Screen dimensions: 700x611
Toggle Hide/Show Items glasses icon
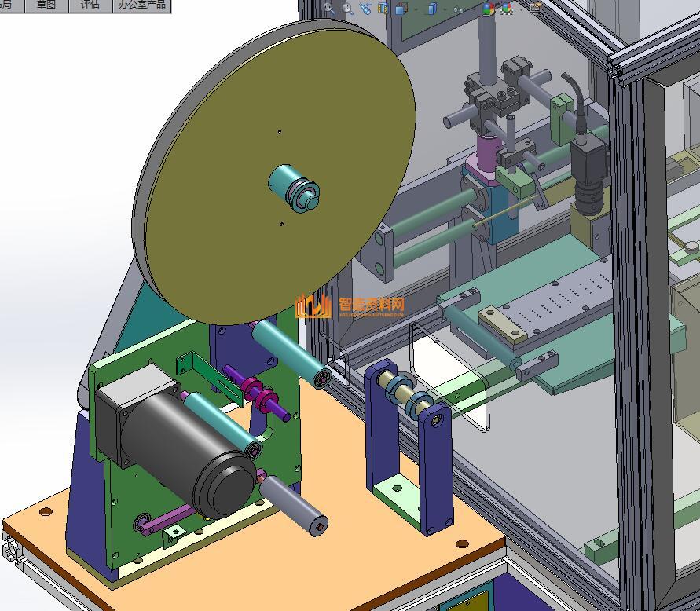pos(458,9)
